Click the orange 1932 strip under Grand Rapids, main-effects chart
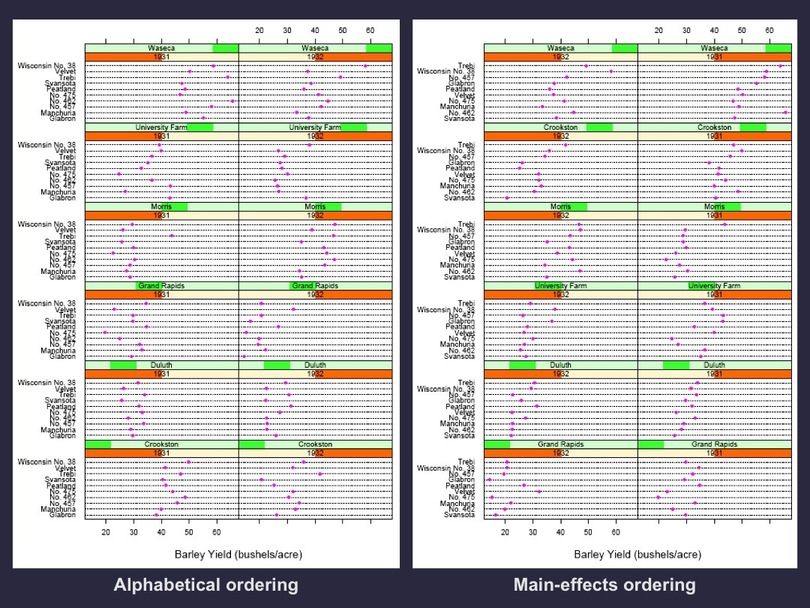This screenshot has height=608, width=810. (x=560, y=453)
